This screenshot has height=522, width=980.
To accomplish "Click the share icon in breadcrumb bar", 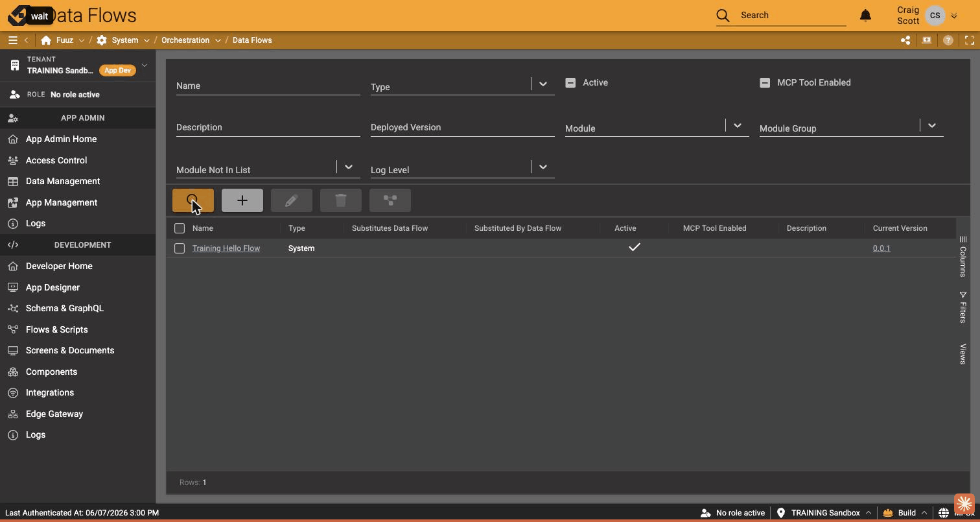I will (x=905, y=40).
